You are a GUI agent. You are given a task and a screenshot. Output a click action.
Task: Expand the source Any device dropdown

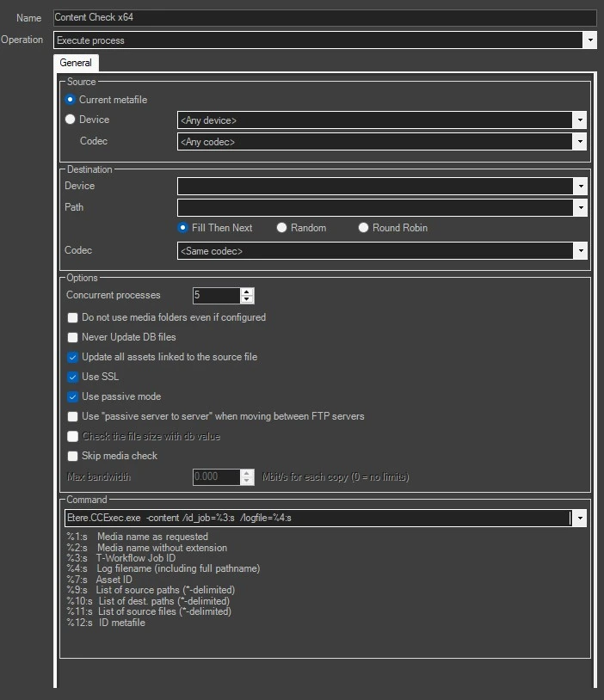pyautogui.click(x=581, y=120)
